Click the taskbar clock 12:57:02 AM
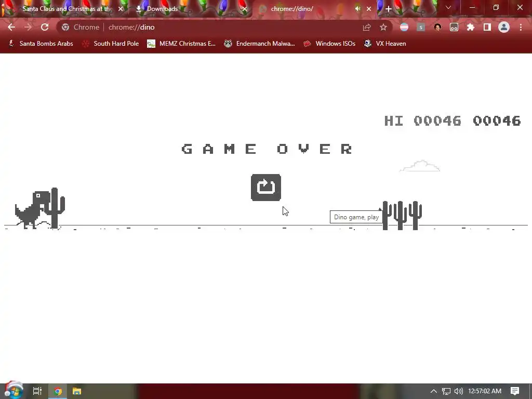 click(485, 391)
